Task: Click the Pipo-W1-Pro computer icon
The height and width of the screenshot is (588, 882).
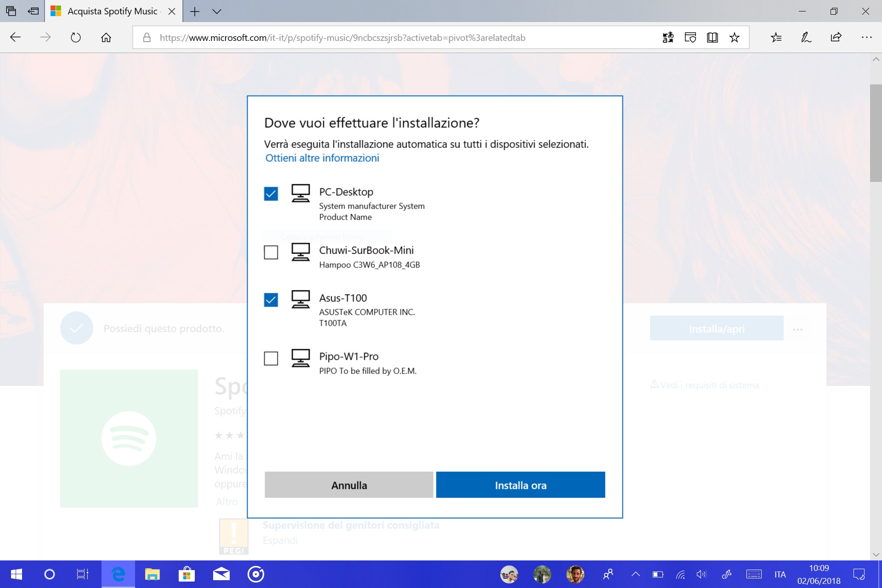Action: tap(301, 358)
